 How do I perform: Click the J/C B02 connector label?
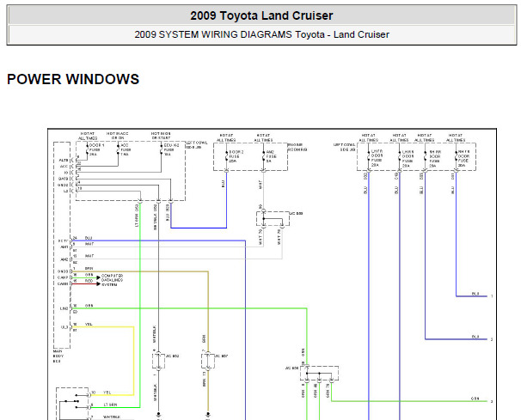(x=173, y=356)
